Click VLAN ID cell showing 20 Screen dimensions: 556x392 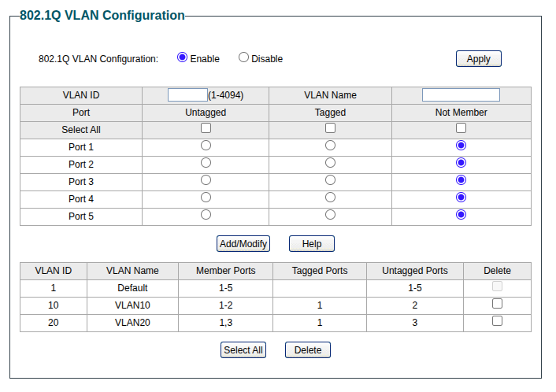[x=54, y=323]
